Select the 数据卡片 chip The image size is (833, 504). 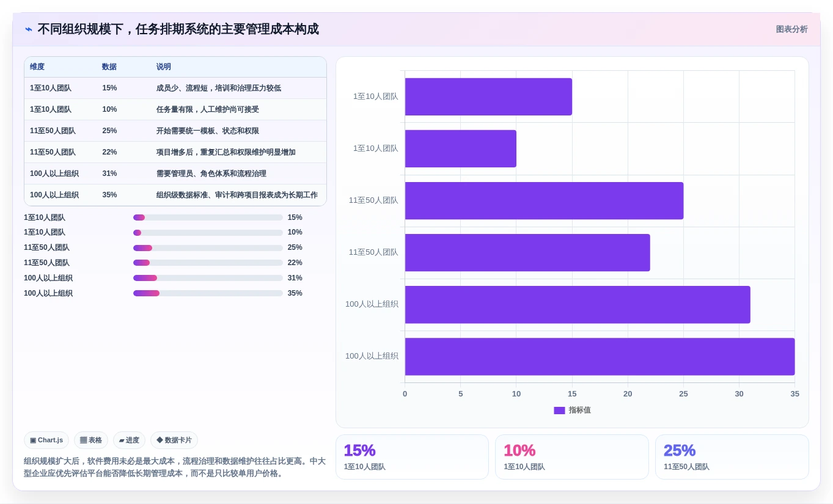click(x=174, y=440)
